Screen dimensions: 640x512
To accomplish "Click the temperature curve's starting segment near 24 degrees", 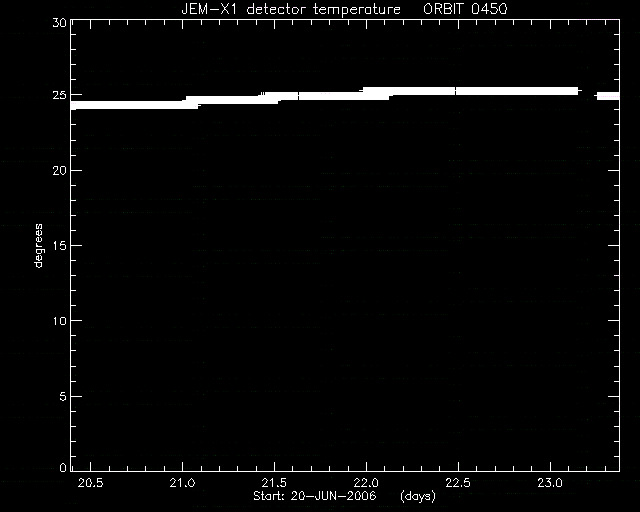I will point(129,105).
